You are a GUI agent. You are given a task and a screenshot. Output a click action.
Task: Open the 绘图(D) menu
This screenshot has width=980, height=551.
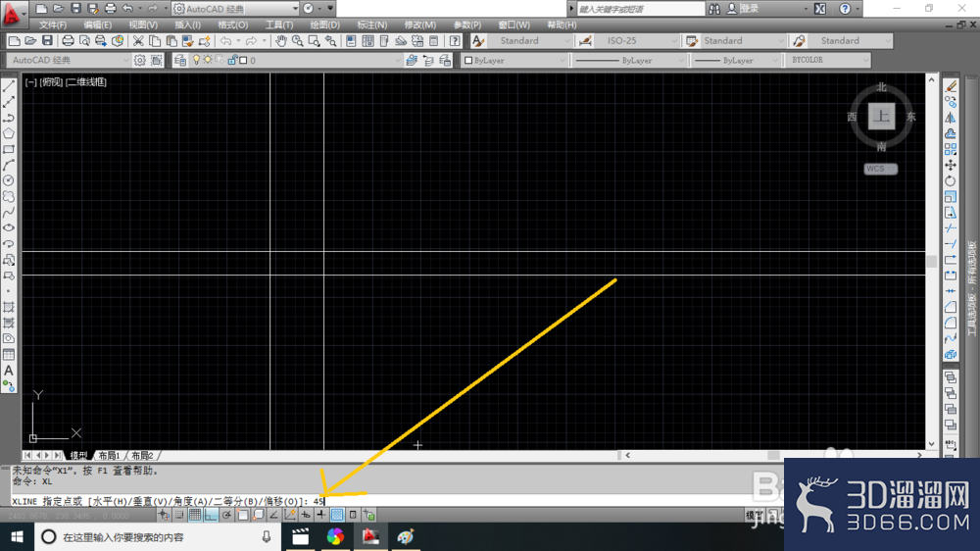click(x=325, y=25)
